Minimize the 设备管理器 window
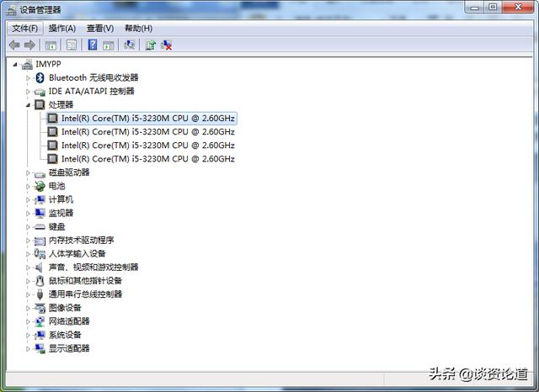 click(475, 8)
